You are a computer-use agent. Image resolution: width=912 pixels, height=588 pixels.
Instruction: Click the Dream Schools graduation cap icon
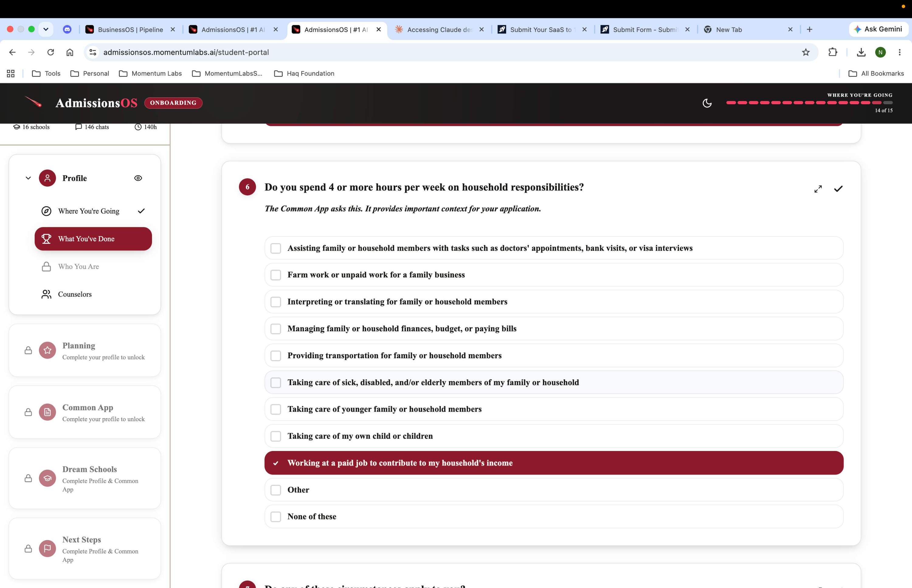47,478
